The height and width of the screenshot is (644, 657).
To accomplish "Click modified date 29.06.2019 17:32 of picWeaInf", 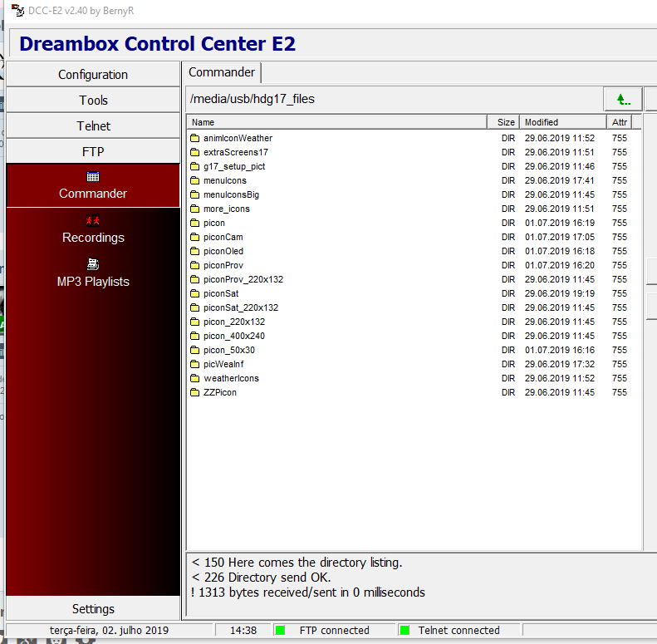I will (x=559, y=364).
